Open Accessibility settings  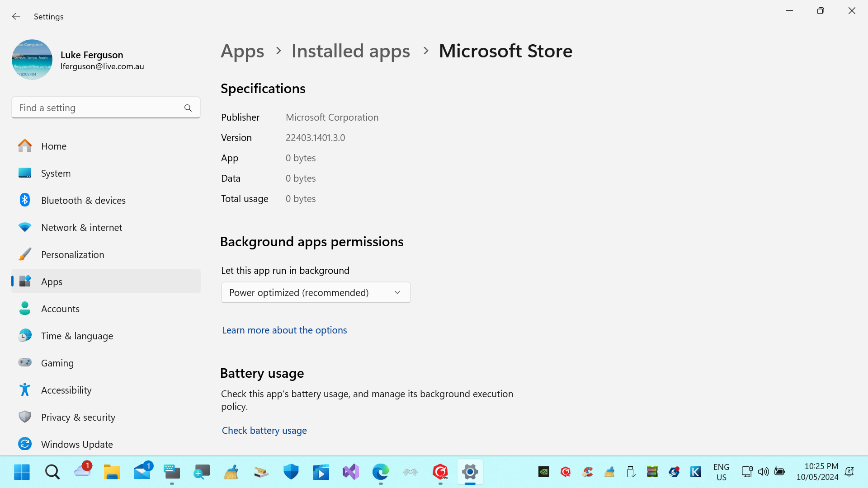(106, 390)
